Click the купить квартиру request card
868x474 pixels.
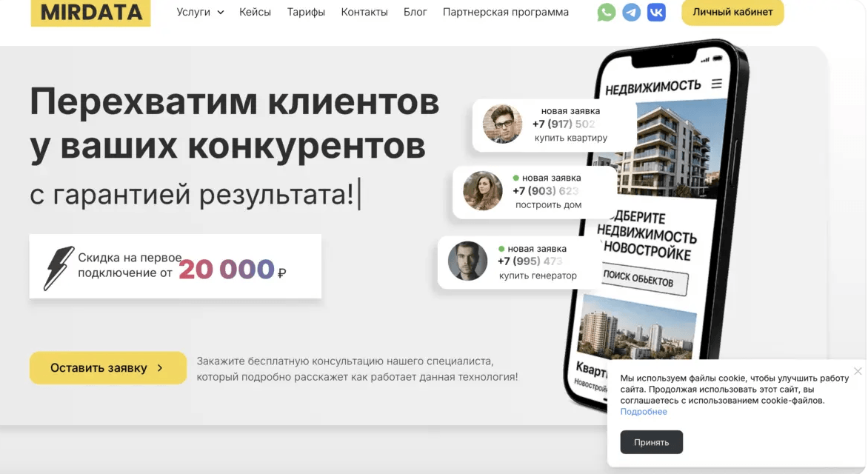pos(553,124)
